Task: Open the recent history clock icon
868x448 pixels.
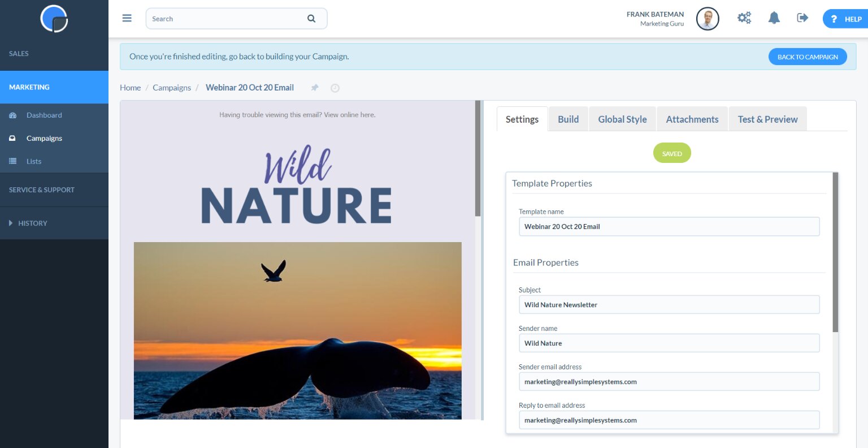Action: (x=335, y=88)
